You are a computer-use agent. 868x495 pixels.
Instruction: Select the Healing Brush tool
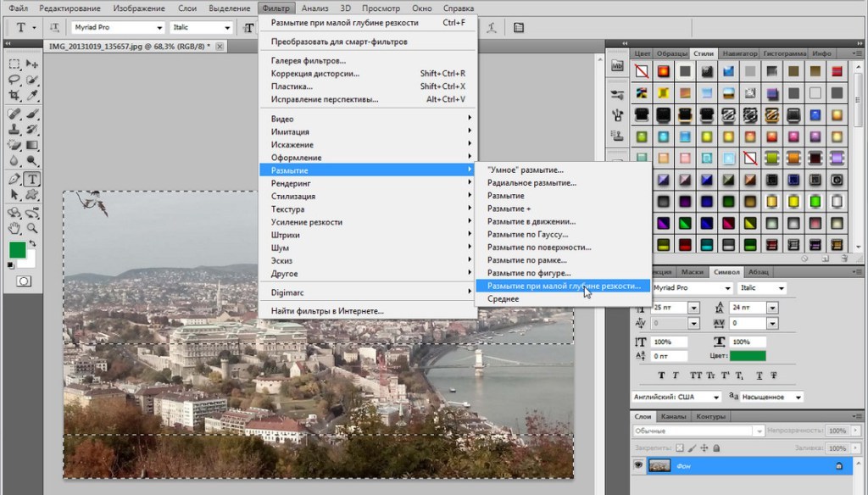(14, 114)
